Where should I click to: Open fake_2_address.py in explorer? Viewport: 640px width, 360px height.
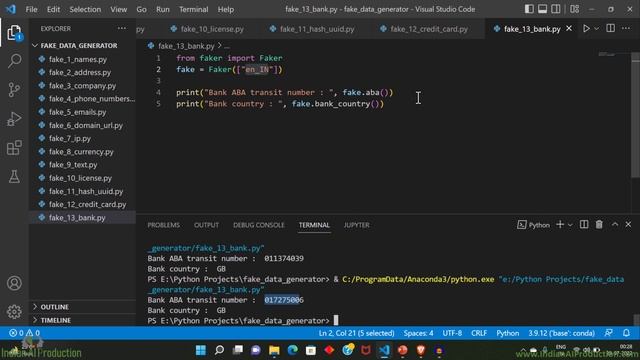[80, 72]
